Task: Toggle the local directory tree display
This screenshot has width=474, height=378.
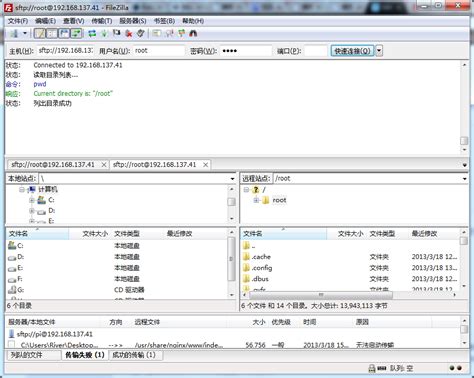Action: click(x=52, y=33)
